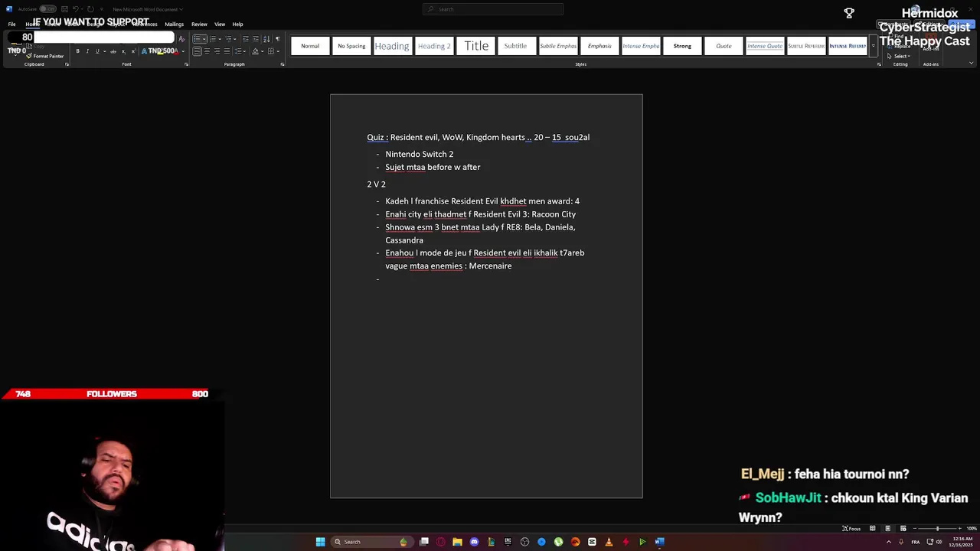Open Epic Games Launcher from taskbar
Screen dimensions: 980x551
(508, 542)
